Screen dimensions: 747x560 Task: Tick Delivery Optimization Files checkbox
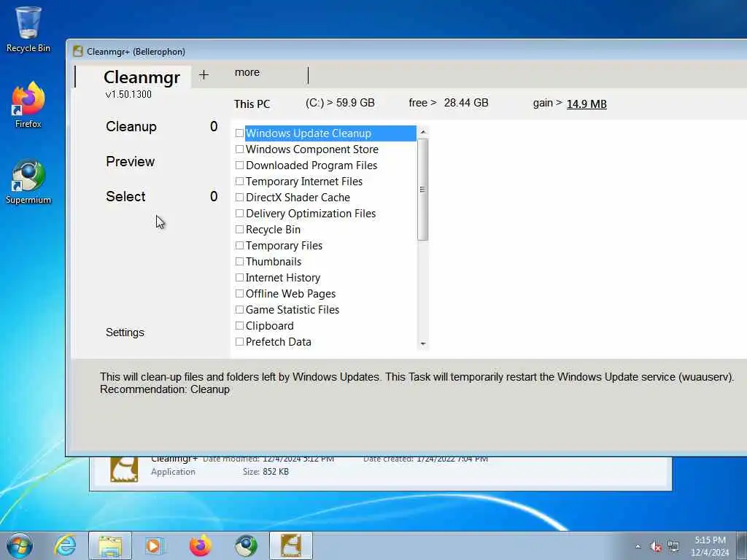(239, 214)
